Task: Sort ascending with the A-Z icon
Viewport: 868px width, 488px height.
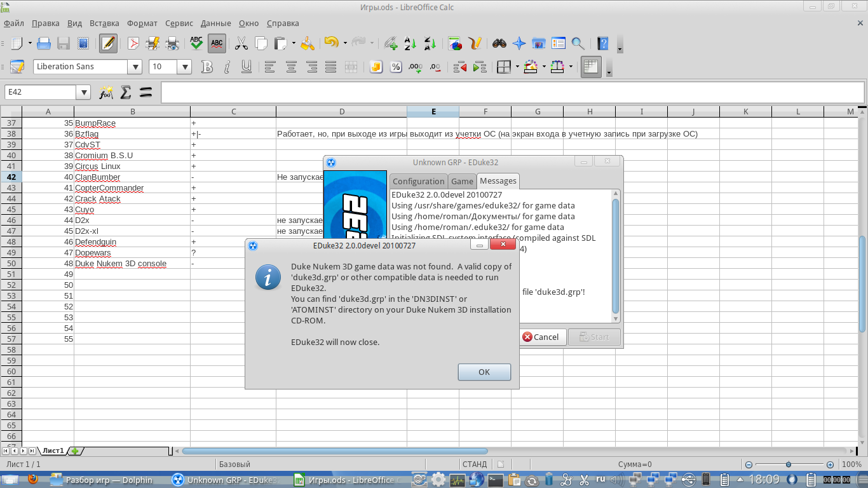Action: (410, 43)
